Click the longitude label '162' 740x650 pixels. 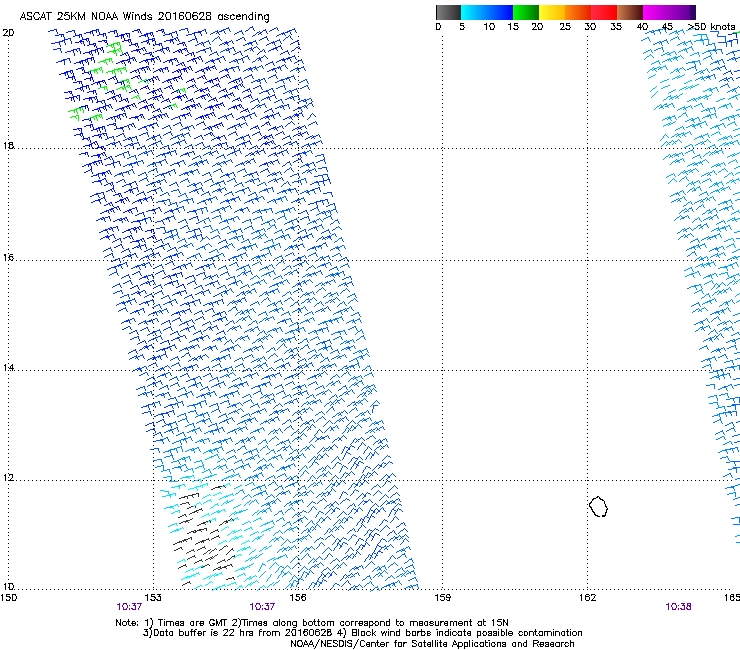point(588,598)
